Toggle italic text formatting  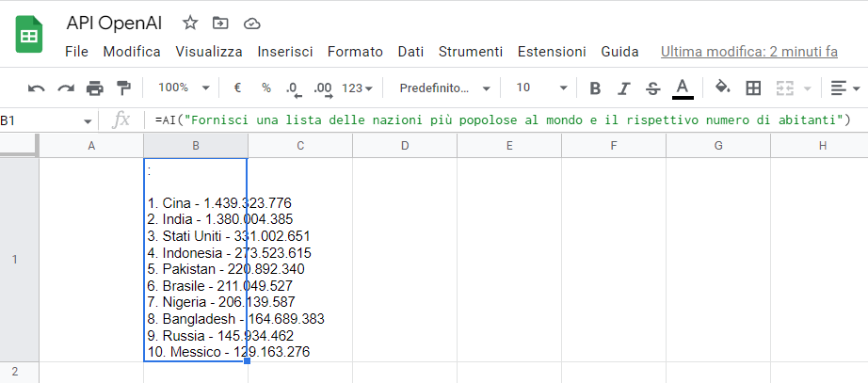click(x=623, y=88)
